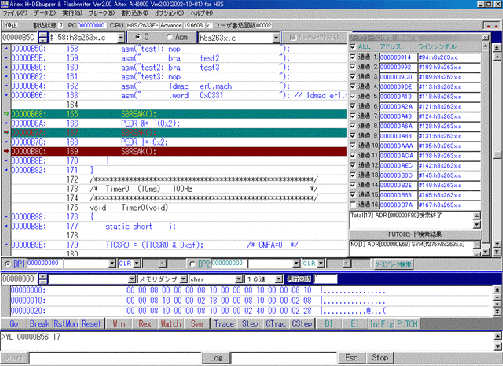
Task: Click the CStep button
Action: point(302,324)
